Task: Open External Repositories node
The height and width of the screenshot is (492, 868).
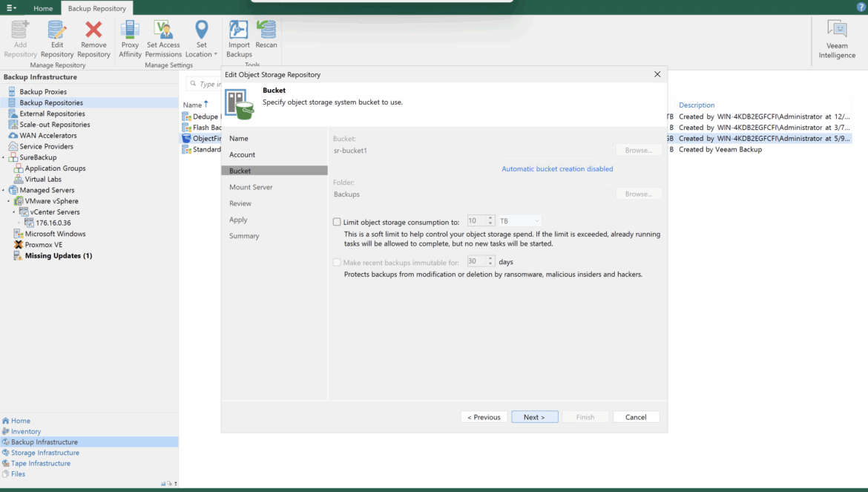Action: 52,114
